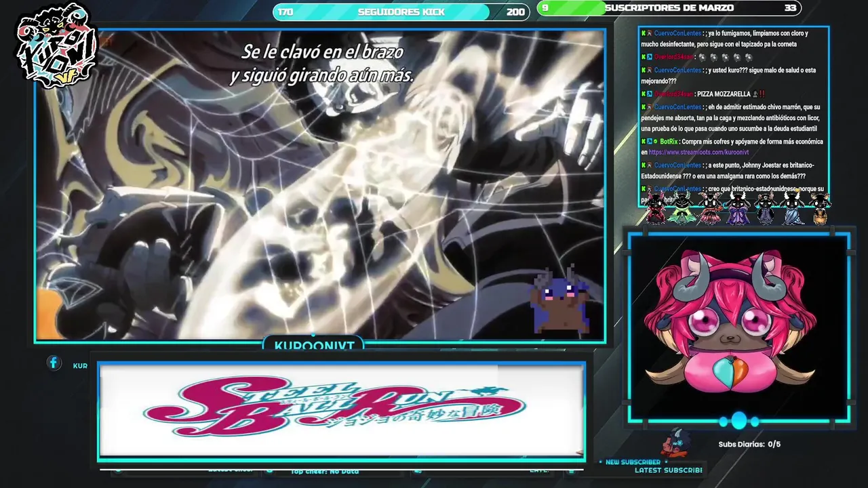Image resolution: width=868 pixels, height=488 pixels.
Task: Click the Suscriptores de Marzo progress bar
Action: (x=669, y=8)
